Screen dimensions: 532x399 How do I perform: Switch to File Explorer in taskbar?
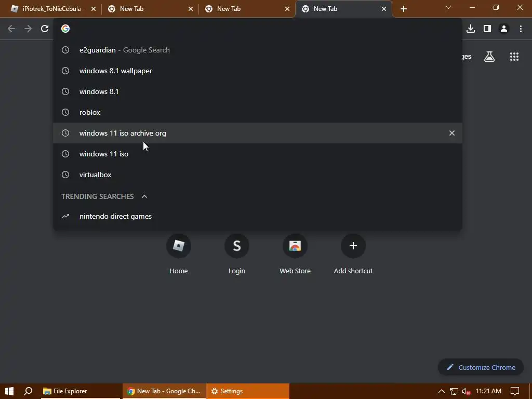point(81,391)
